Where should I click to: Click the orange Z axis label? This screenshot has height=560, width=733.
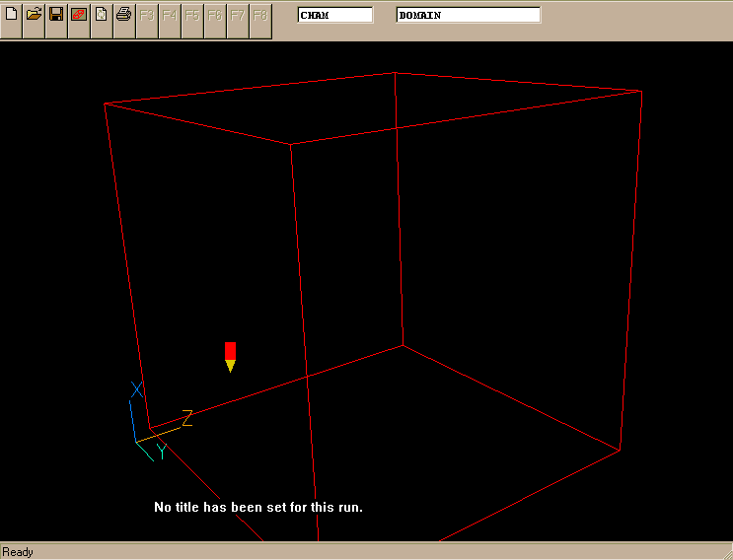(x=186, y=418)
